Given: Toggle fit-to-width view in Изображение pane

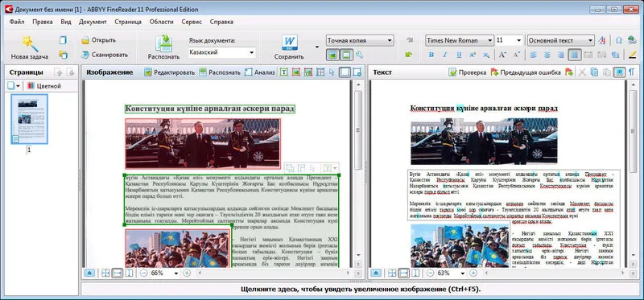Looking at the screenshot, I should [117, 273].
